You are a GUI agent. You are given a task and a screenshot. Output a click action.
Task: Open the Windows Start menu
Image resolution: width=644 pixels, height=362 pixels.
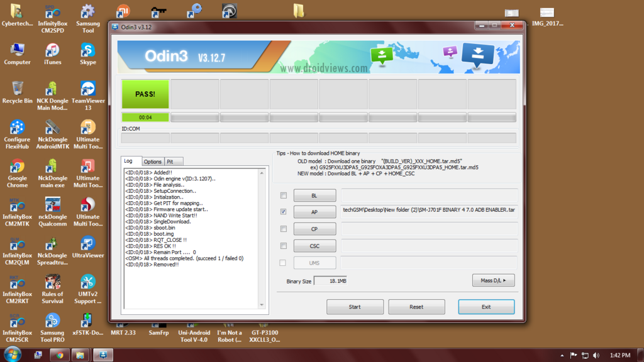click(x=13, y=354)
